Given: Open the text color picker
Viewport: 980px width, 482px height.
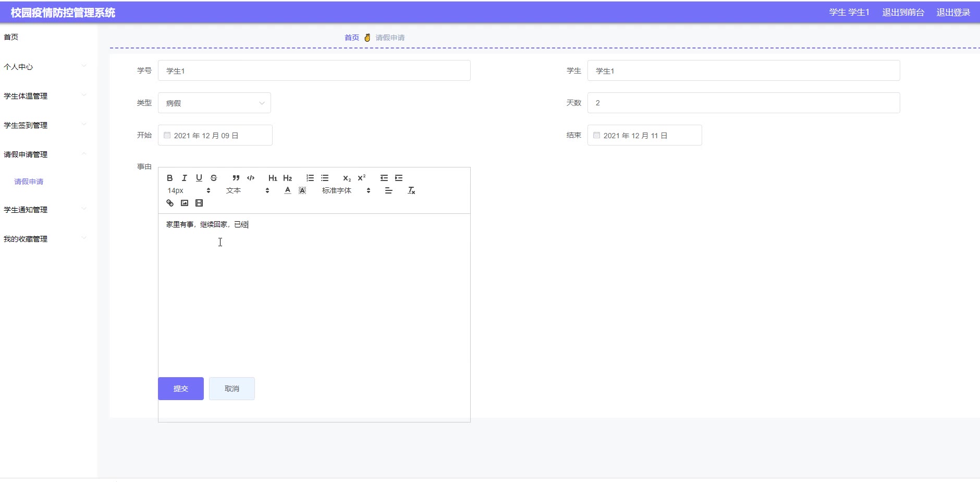Looking at the screenshot, I should tap(287, 190).
